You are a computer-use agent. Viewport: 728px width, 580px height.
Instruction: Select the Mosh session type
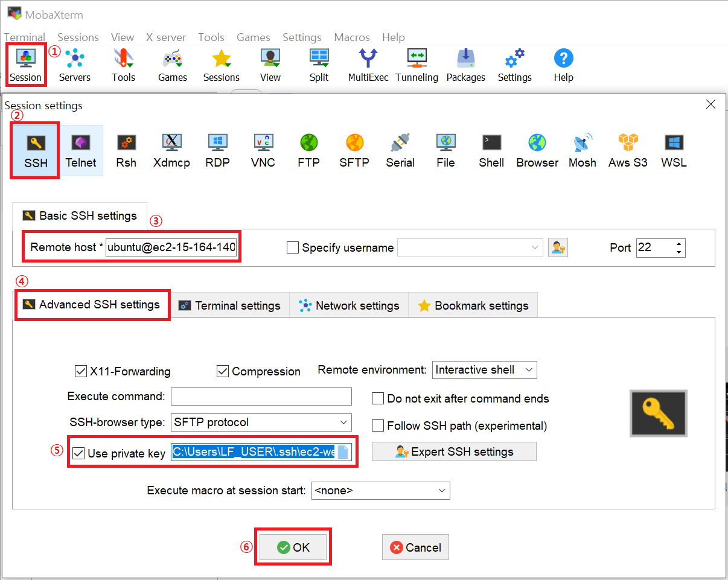pyautogui.click(x=583, y=151)
